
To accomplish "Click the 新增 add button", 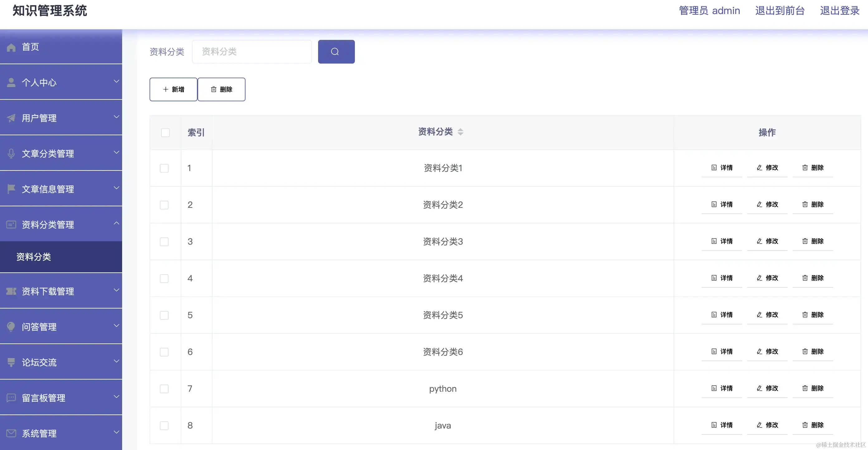I will pyautogui.click(x=173, y=89).
